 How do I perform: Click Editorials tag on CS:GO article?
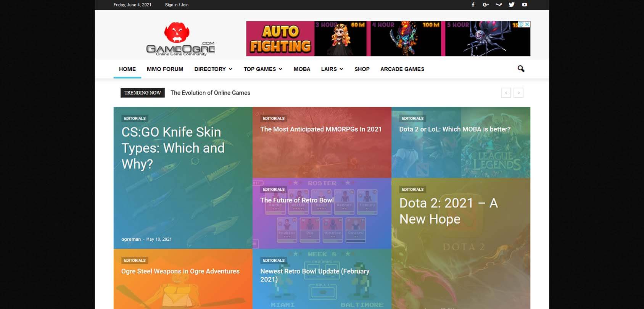[x=135, y=119]
